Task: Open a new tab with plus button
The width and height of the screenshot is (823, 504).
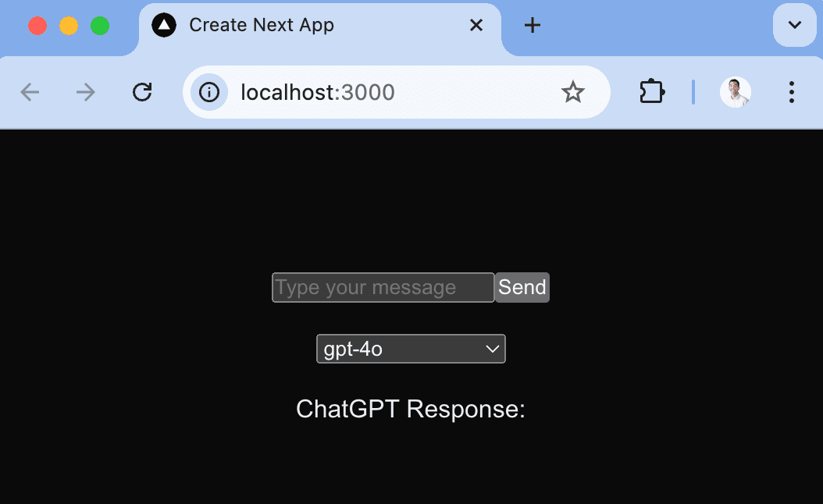Action: (x=533, y=25)
